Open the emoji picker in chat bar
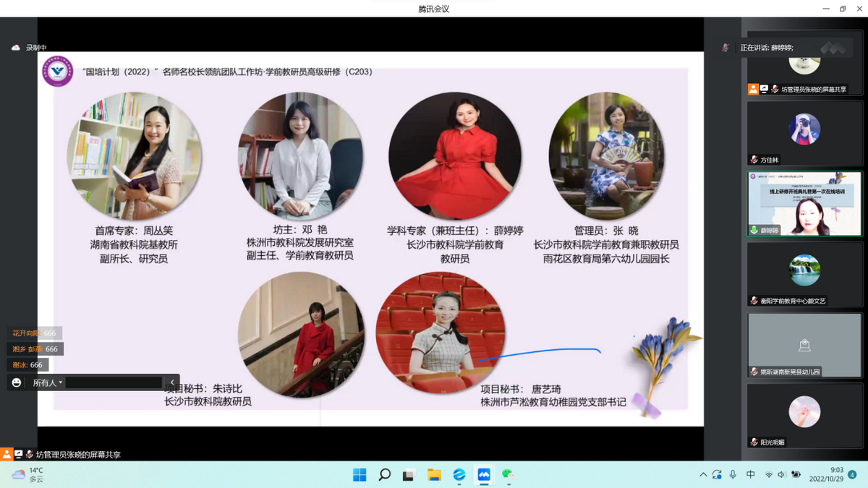The image size is (868, 488). tap(17, 382)
